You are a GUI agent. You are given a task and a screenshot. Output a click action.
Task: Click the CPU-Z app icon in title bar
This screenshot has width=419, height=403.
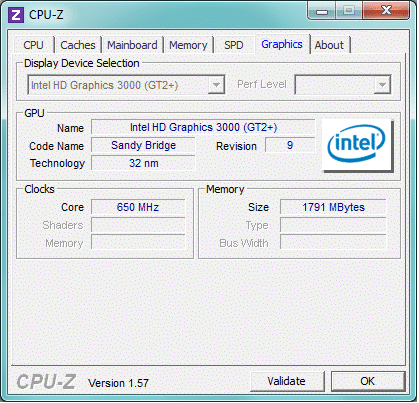point(16,15)
